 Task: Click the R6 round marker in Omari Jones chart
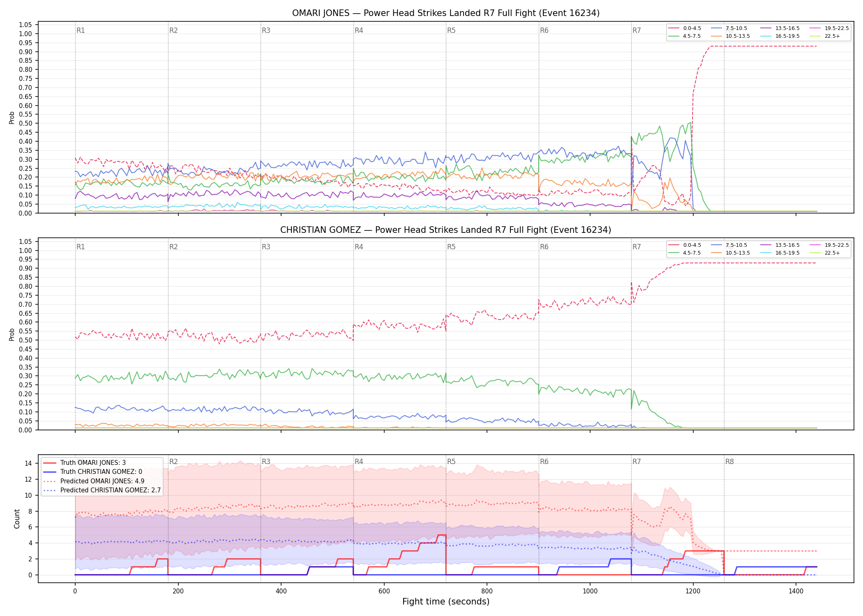click(x=544, y=30)
